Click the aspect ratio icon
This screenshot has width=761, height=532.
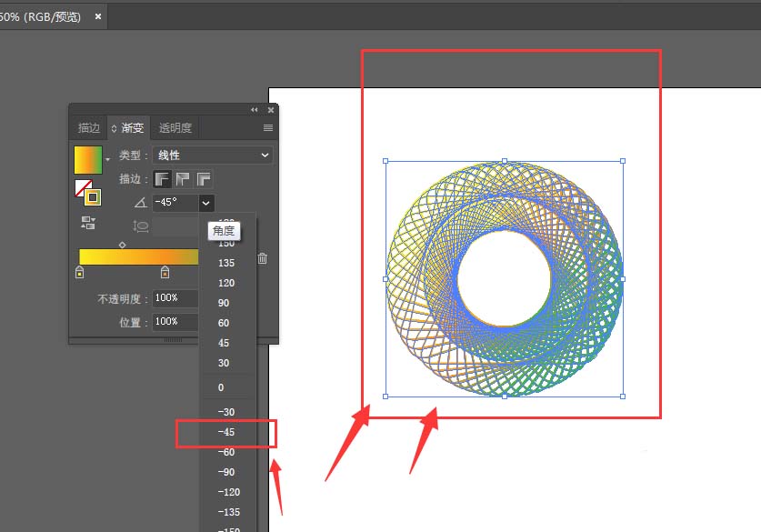140,226
